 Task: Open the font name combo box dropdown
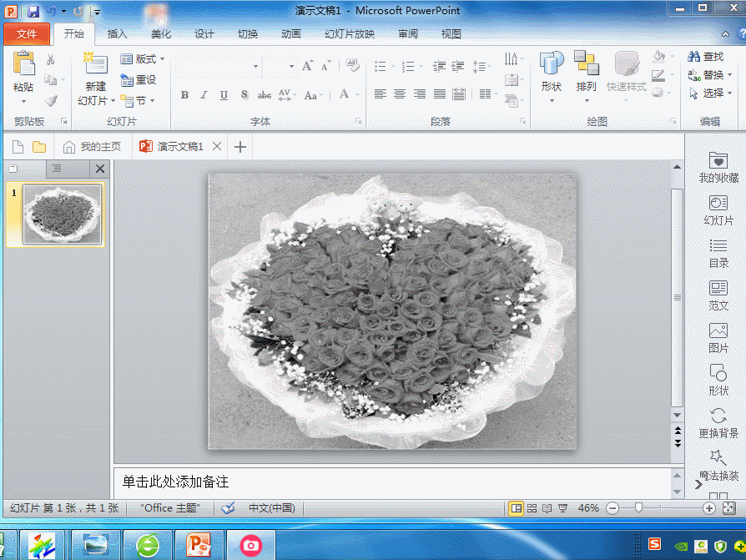tap(255, 66)
